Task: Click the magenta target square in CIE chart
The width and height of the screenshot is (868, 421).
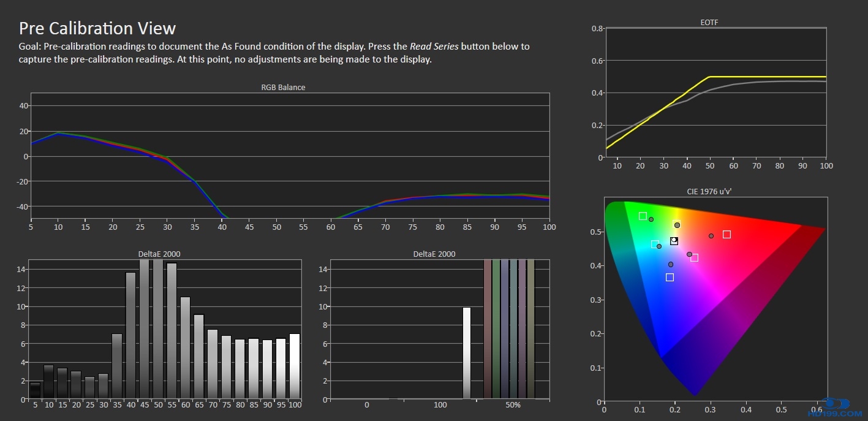Action: click(694, 258)
